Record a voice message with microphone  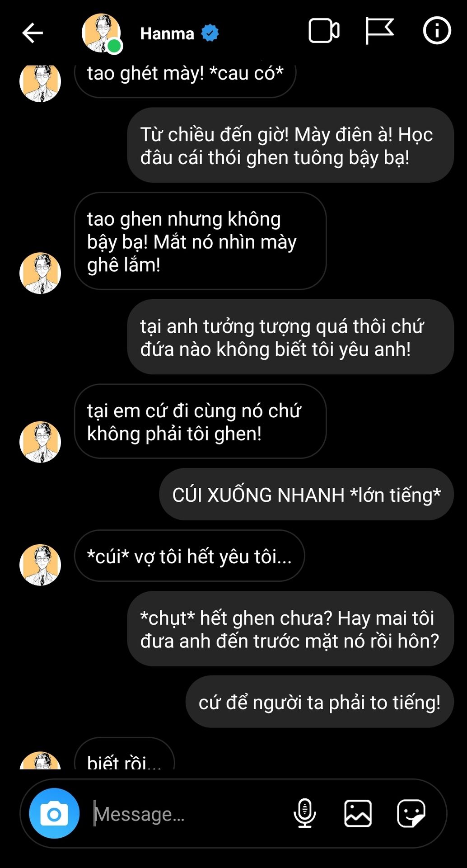[x=305, y=813]
